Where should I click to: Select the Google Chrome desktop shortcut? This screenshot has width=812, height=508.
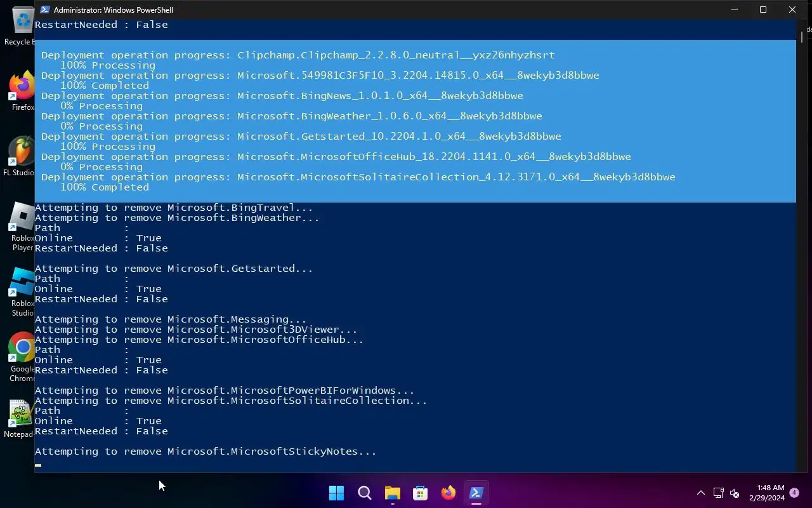pyautogui.click(x=22, y=358)
